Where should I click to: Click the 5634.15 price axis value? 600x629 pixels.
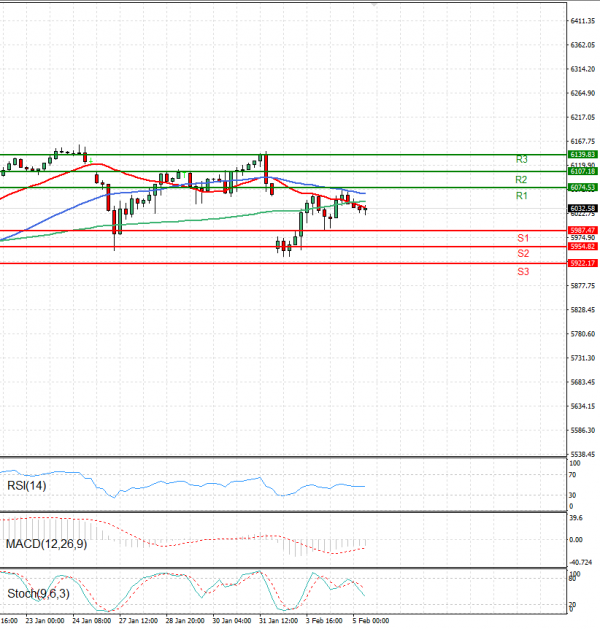coord(583,406)
